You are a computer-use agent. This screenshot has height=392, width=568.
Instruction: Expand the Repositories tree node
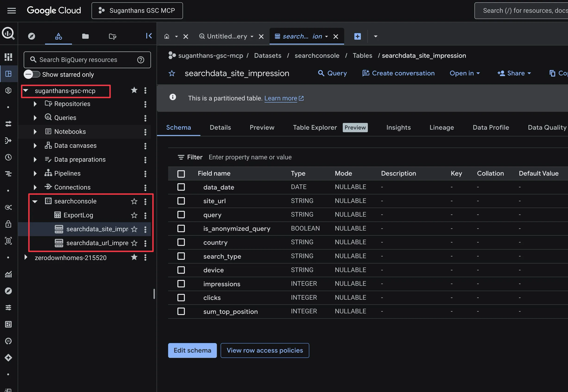35,104
